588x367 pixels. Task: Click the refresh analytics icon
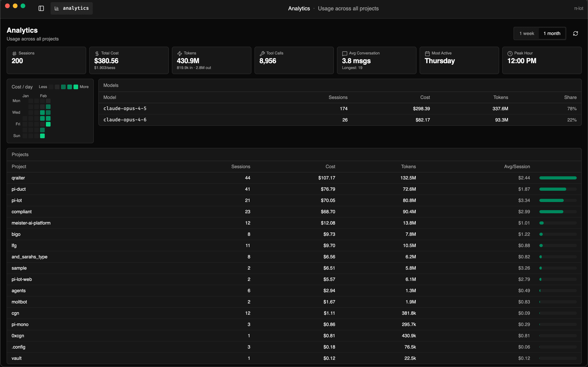point(575,33)
